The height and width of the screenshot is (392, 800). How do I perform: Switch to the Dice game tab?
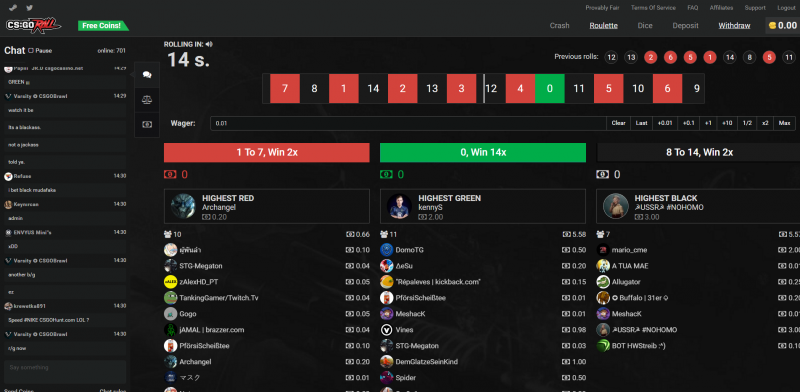click(645, 26)
